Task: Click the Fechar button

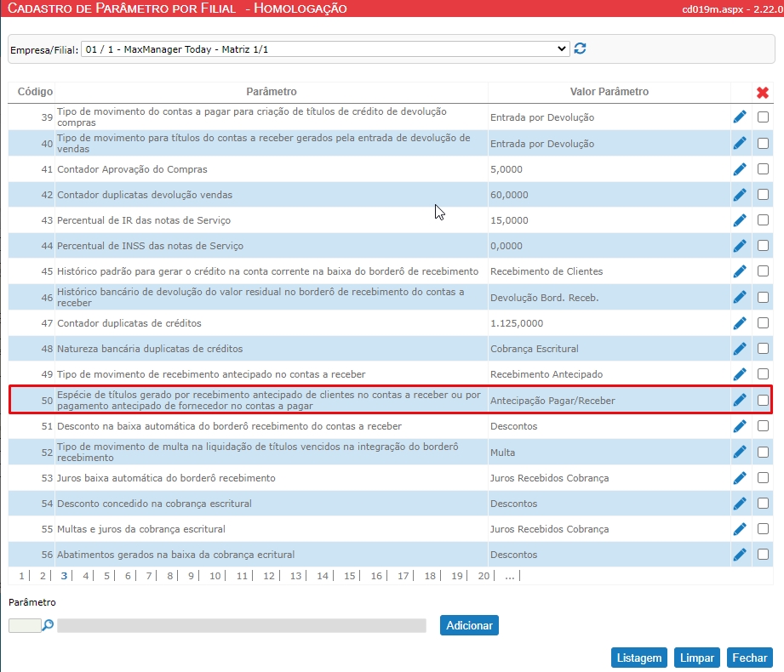Action: (x=749, y=658)
